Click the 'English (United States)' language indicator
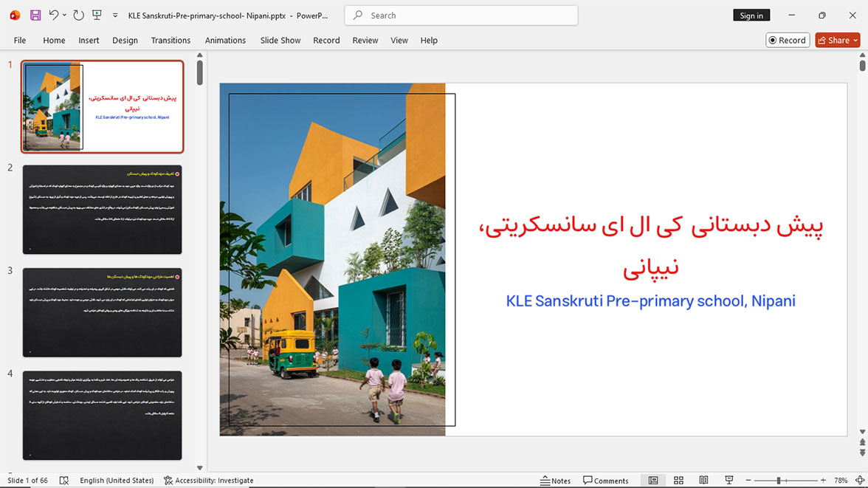This screenshot has height=488, width=868. (117, 480)
